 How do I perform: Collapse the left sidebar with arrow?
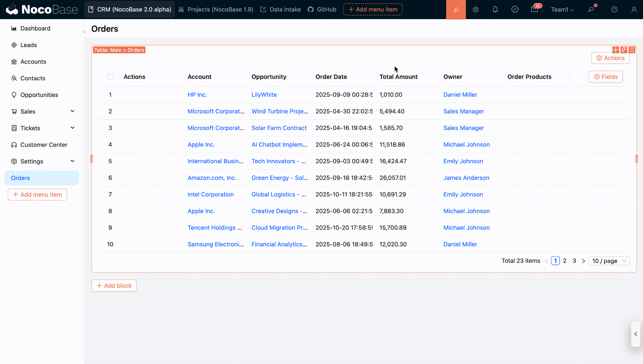84,32
